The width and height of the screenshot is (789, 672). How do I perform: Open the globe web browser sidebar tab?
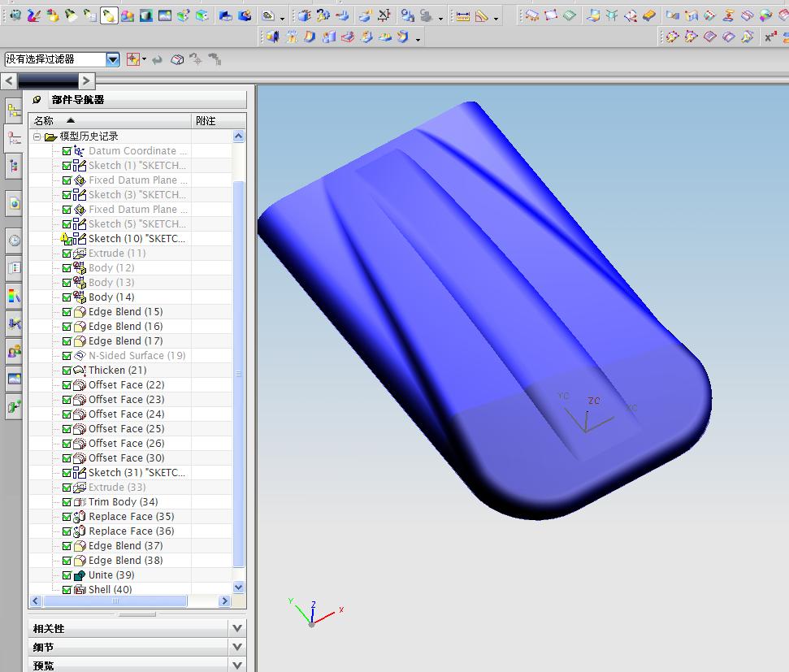click(14, 203)
